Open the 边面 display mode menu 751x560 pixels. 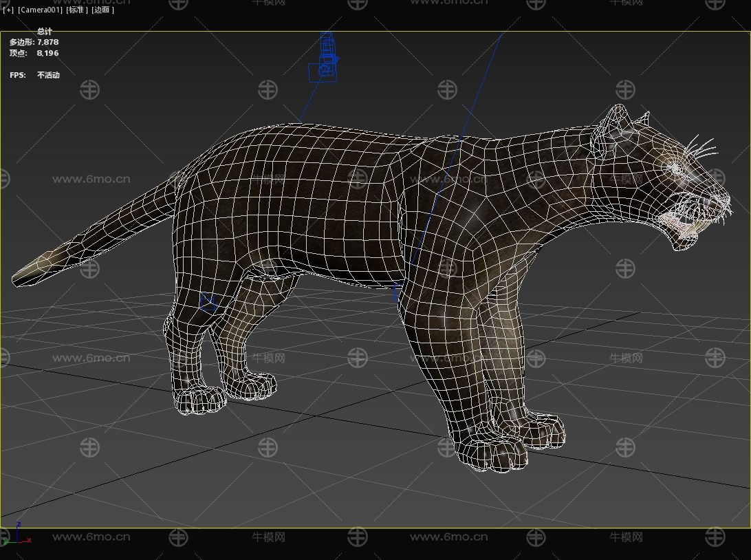pos(103,10)
